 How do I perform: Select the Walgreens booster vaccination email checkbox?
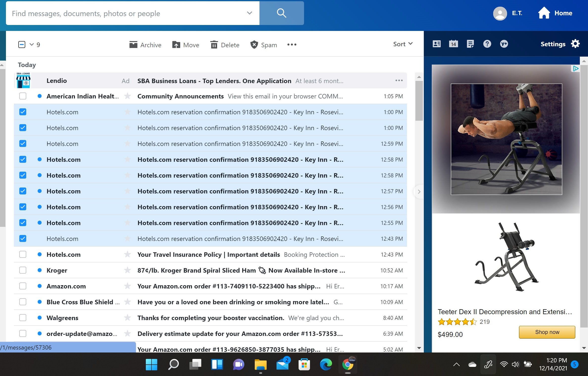(x=23, y=318)
